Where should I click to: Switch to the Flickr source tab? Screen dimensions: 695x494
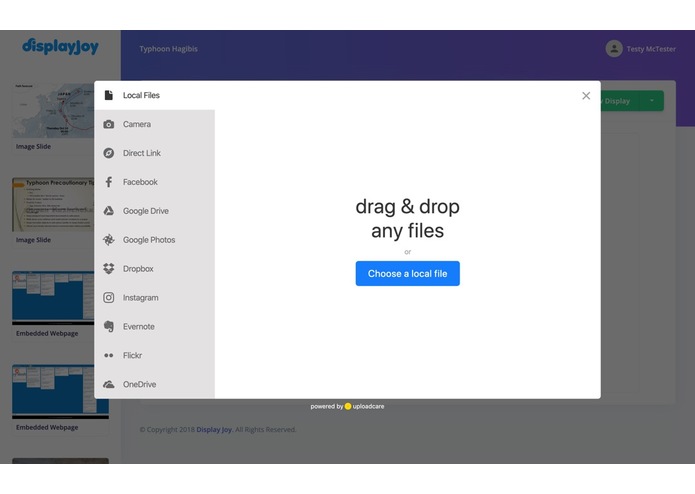click(x=154, y=355)
